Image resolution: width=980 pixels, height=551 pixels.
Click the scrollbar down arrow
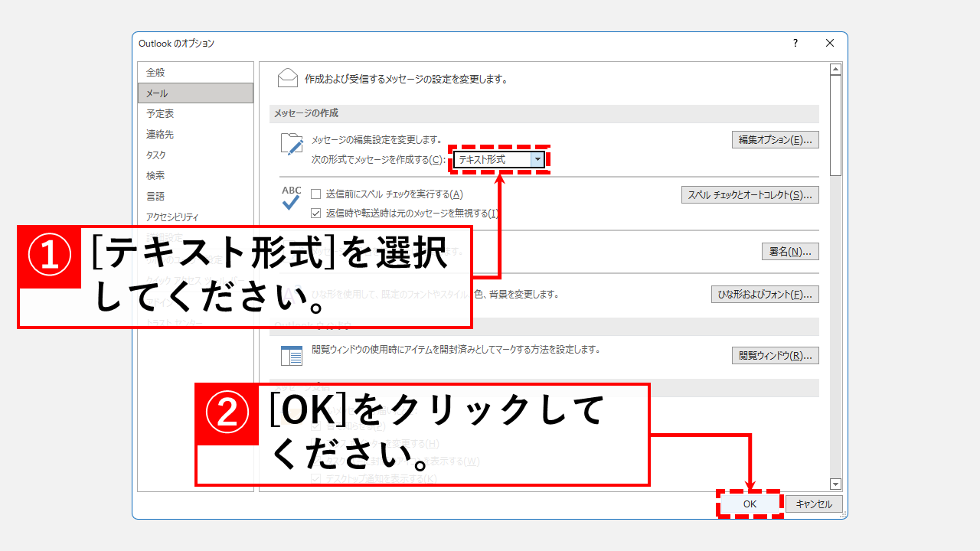[836, 483]
